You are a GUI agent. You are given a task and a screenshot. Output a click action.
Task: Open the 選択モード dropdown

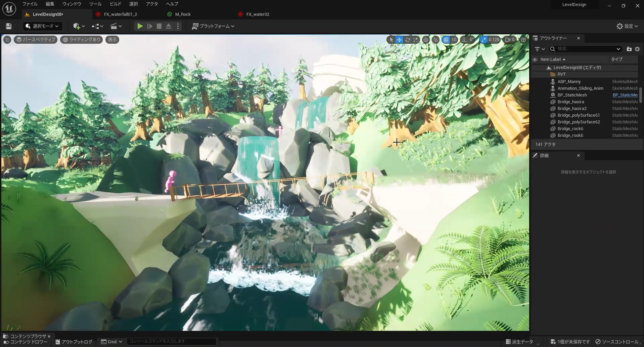42,26
